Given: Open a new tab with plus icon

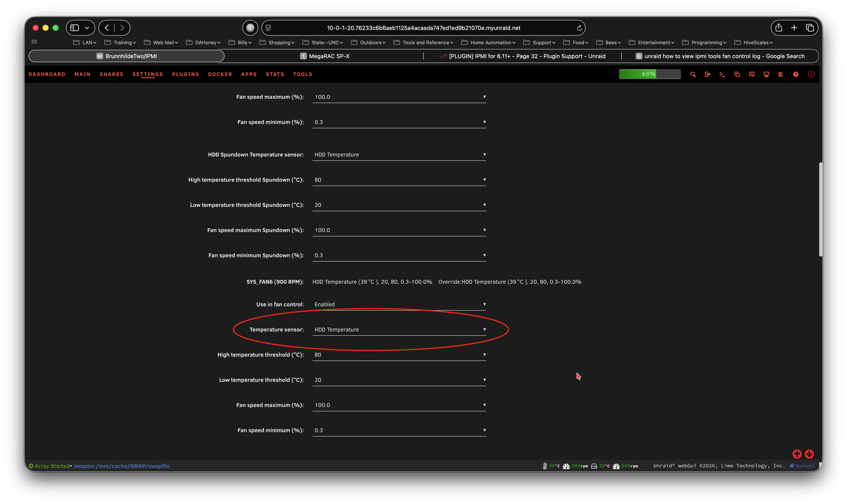Looking at the screenshot, I should tap(794, 28).
